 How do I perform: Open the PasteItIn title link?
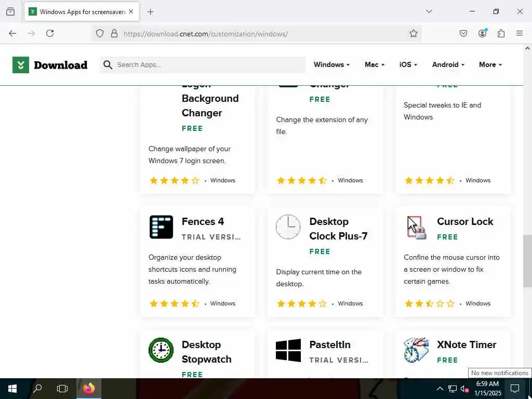tap(330, 345)
